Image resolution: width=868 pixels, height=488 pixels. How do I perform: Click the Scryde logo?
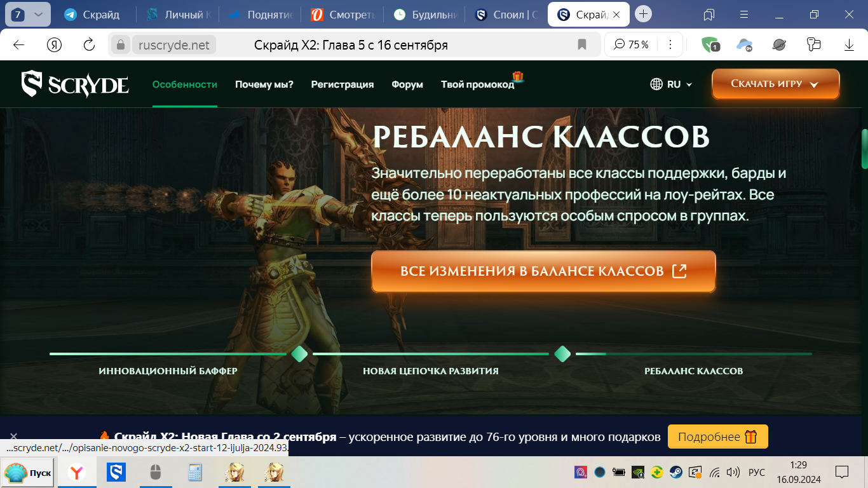coord(75,85)
